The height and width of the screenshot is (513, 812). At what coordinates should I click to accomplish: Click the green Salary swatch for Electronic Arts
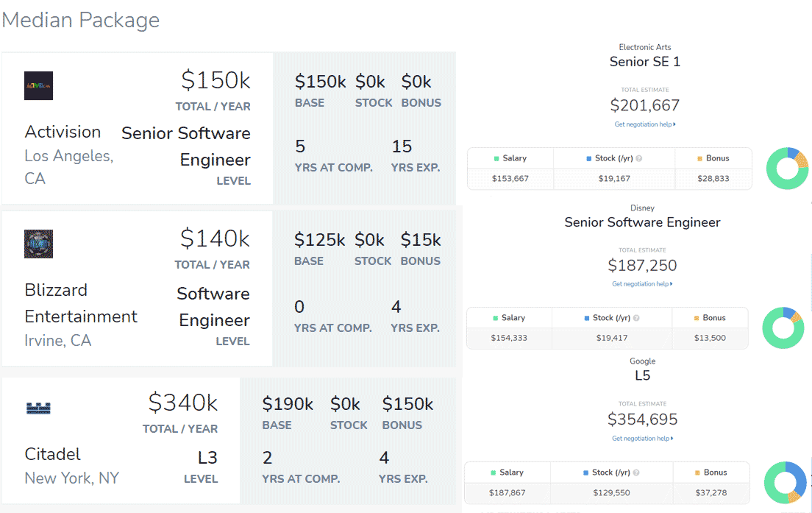click(497, 158)
